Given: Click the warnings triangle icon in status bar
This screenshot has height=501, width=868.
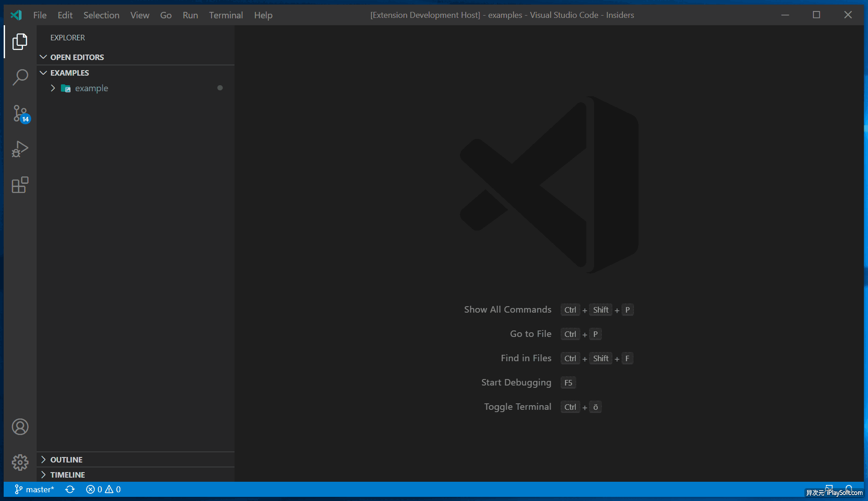Looking at the screenshot, I should 109,489.
